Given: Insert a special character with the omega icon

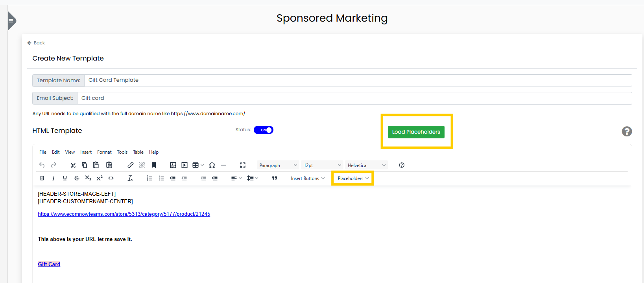Looking at the screenshot, I should (x=212, y=165).
